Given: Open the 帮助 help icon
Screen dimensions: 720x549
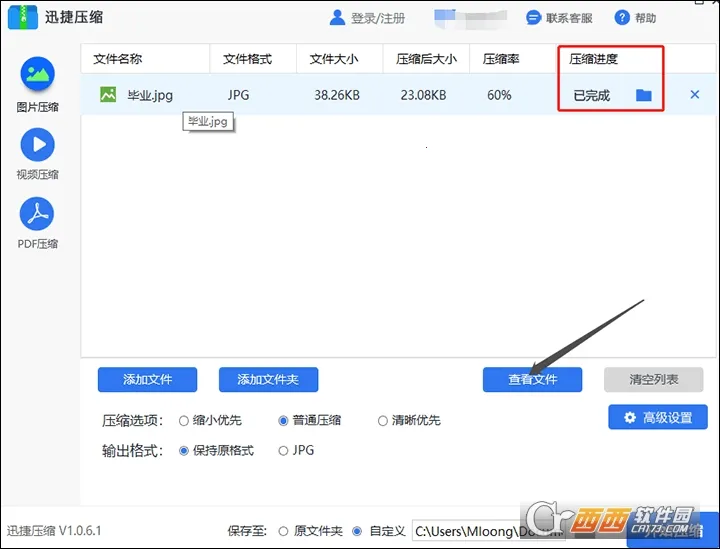Looking at the screenshot, I should 622,18.
